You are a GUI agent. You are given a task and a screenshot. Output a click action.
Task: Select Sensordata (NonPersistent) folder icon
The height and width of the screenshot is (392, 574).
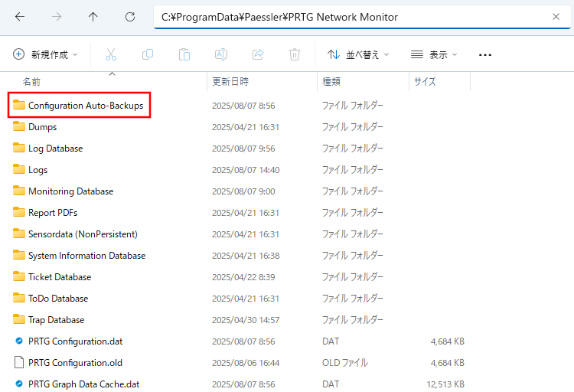coord(19,234)
